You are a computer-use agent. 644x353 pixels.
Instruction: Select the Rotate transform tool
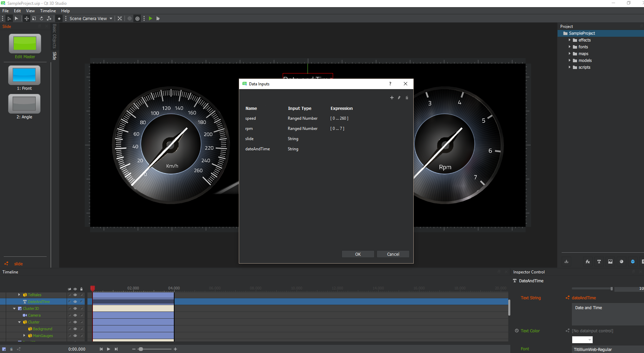coord(41,19)
